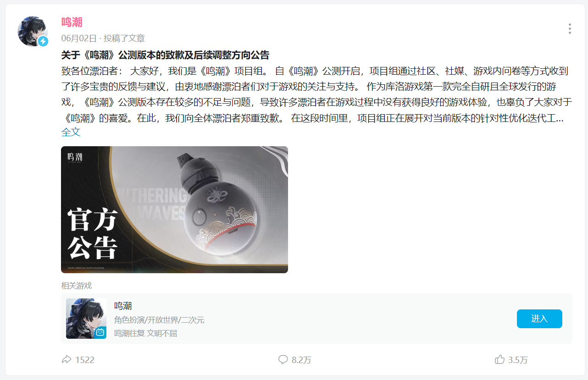This screenshot has height=380, width=588.
Task: Click the lightning verified badge on avatar
Action: (43, 41)
